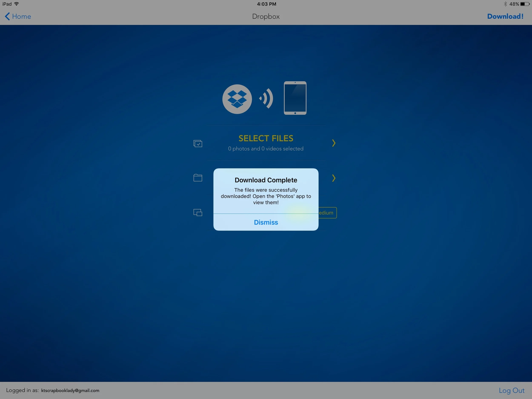Viewport: 532px width, 399px height.
Task: Expand the Select Files chevron arrow
Action: pos(334,143)
